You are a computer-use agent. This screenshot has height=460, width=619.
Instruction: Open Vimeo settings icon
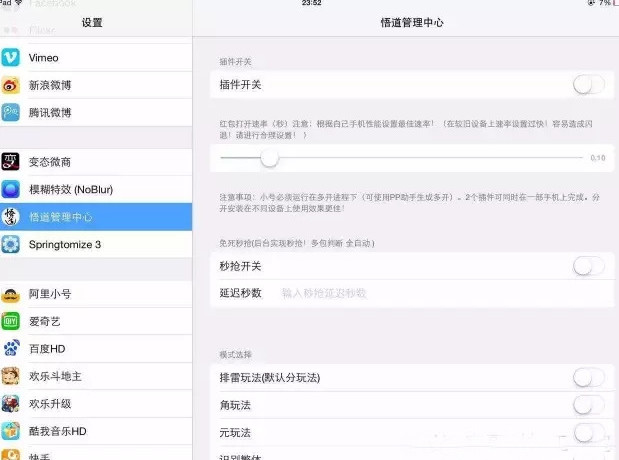point(10,58)
